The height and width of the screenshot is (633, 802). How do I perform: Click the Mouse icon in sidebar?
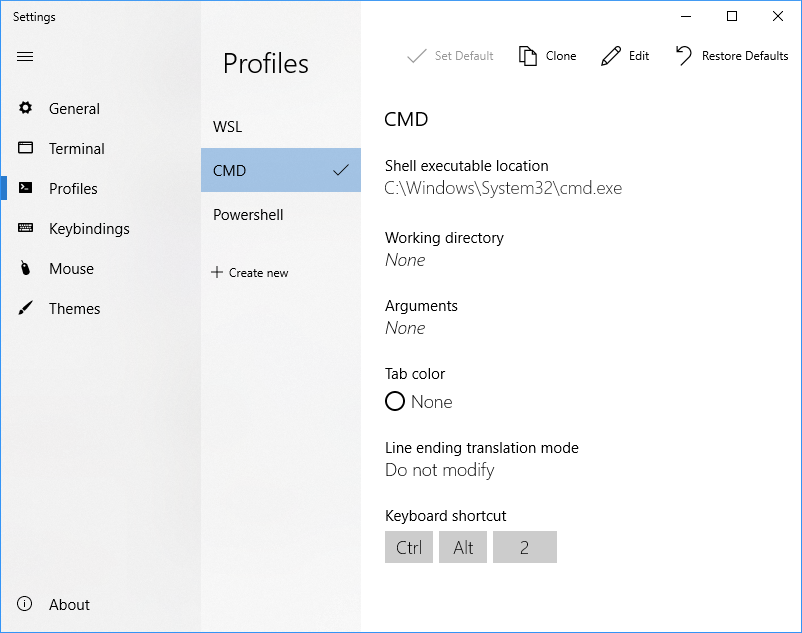click(26, 268)
